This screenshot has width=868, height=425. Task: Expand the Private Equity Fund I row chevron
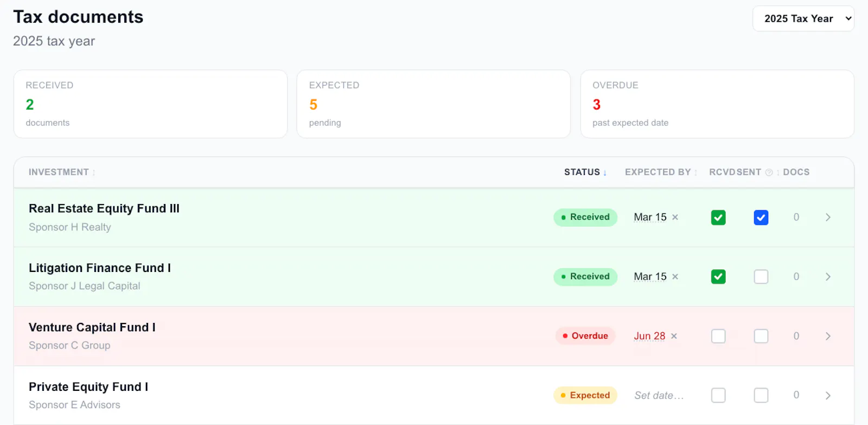pos(828,395)
